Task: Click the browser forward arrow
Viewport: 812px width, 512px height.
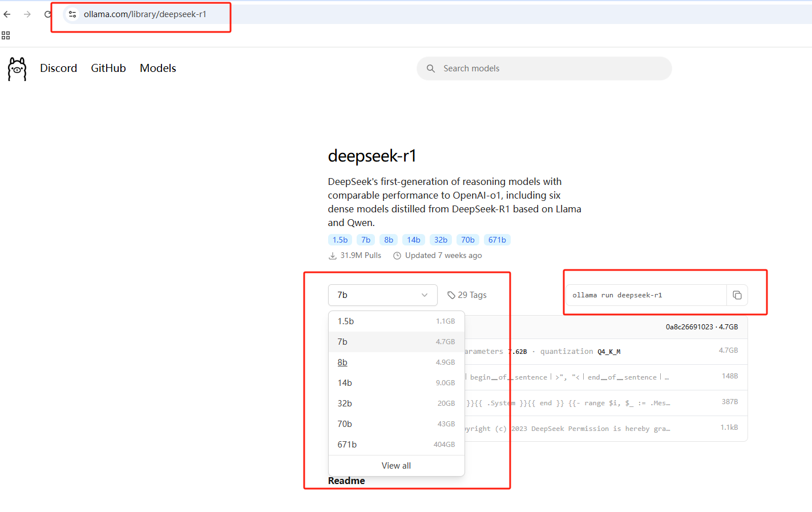Action: pos(27,14)
